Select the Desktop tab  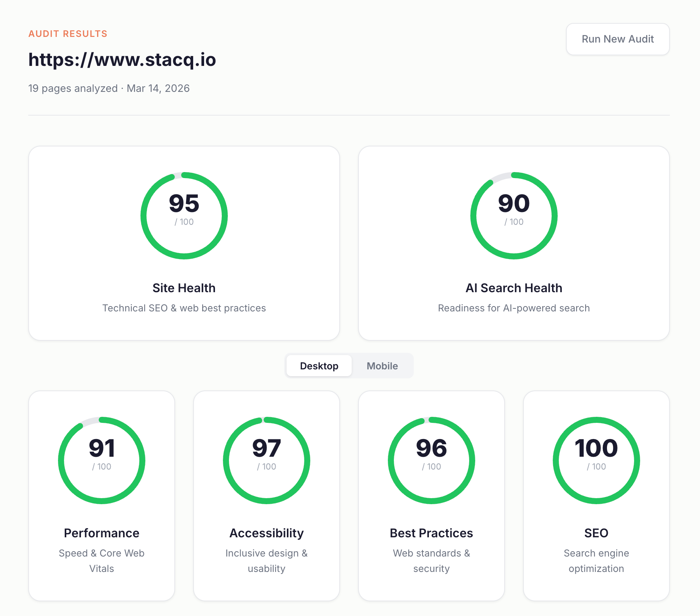[319, 366]
